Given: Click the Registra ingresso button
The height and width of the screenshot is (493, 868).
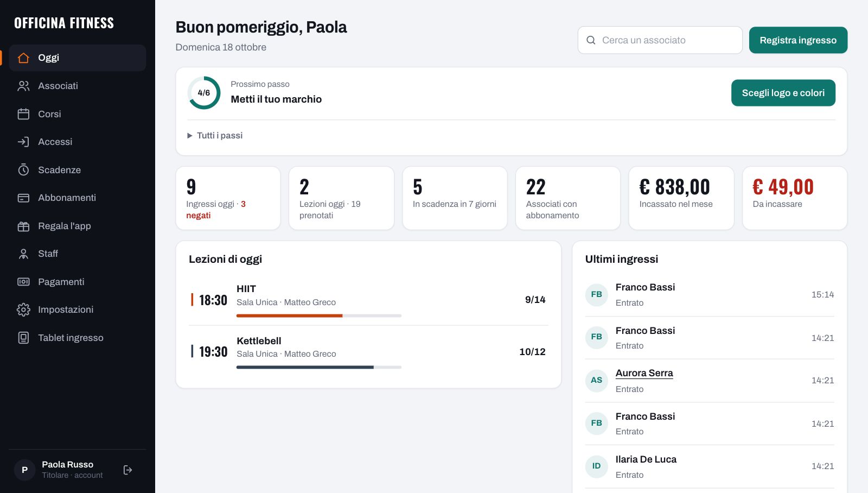Looking at the screenshot, I should tap(798, 40).
